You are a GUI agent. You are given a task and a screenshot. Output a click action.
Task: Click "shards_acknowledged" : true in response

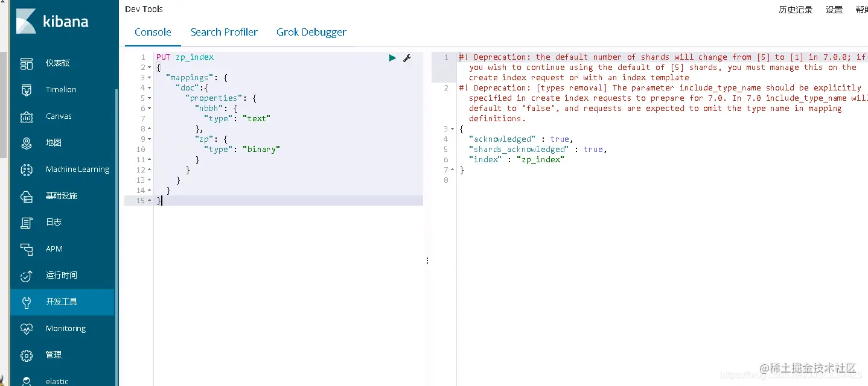point(538,150)
